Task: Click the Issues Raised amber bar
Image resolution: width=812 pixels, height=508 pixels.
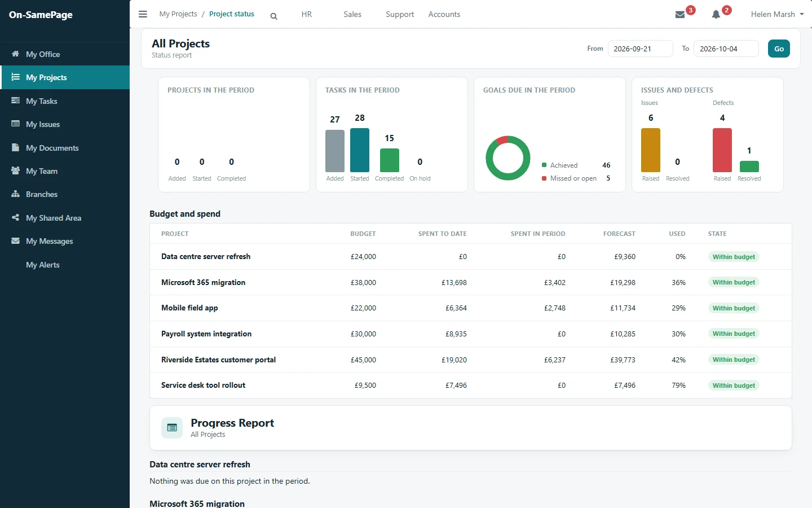Action: [651, 150]
